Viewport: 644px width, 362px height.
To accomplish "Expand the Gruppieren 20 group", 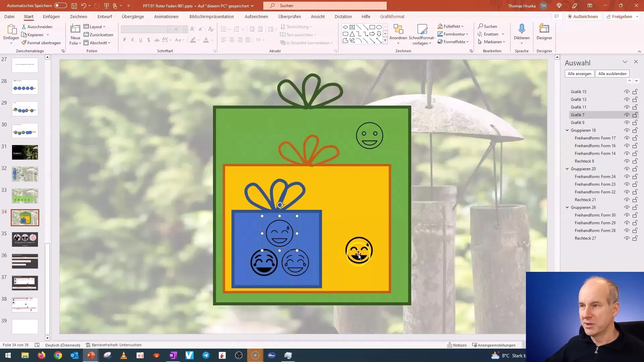I will pos(568,169).
